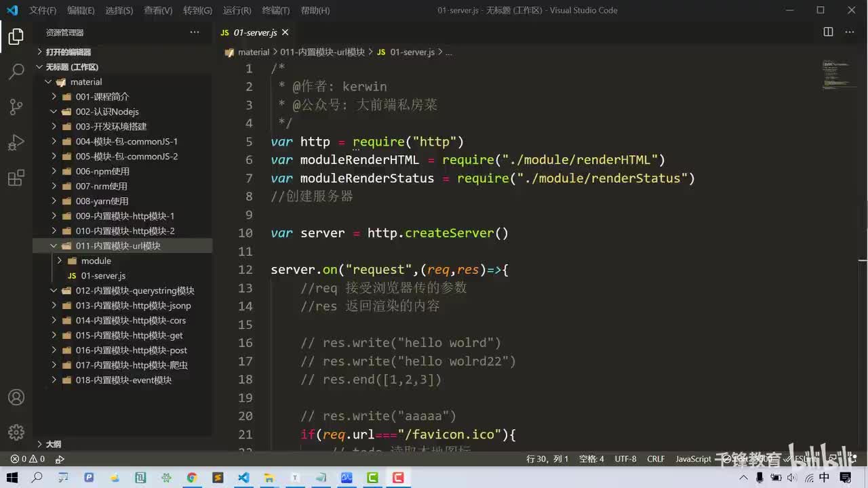
Task: Click the green Camtasia taskbar icon
Action: point(372,478)
